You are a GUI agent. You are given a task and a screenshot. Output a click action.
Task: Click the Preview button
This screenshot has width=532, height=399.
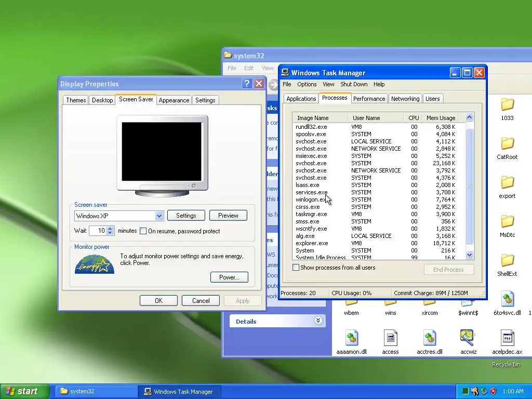228,216
